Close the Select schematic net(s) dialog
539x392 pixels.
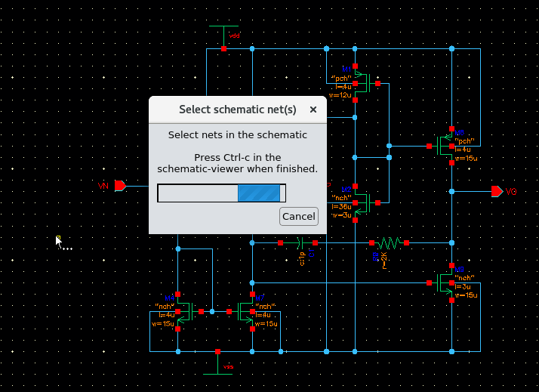313,110
